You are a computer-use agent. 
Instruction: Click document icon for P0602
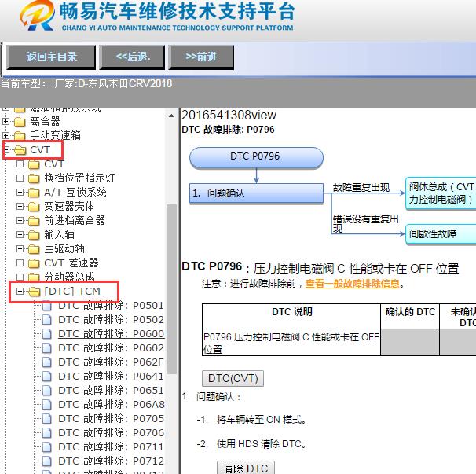47,348
